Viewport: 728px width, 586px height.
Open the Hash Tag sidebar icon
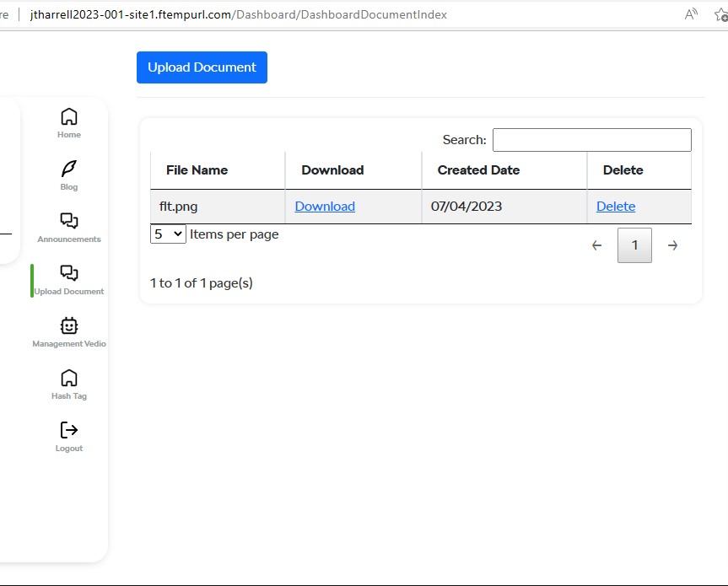(69, 378)
